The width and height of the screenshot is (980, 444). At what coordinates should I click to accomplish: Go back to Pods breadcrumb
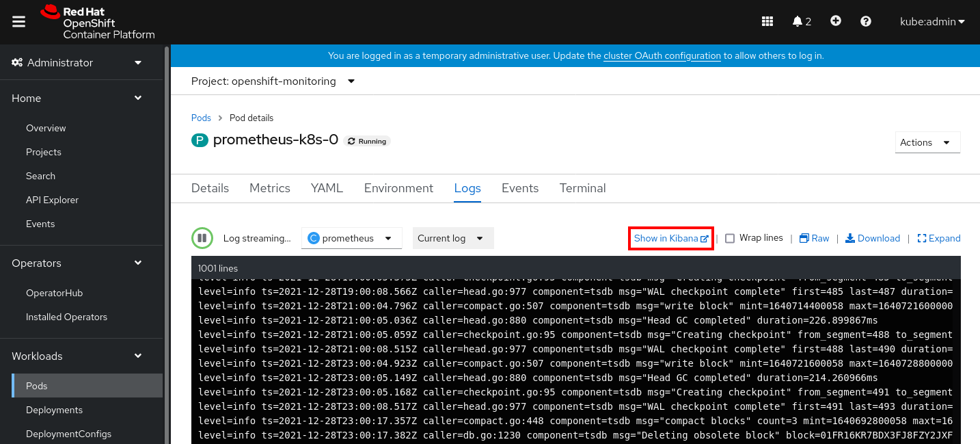pos(201,118)
